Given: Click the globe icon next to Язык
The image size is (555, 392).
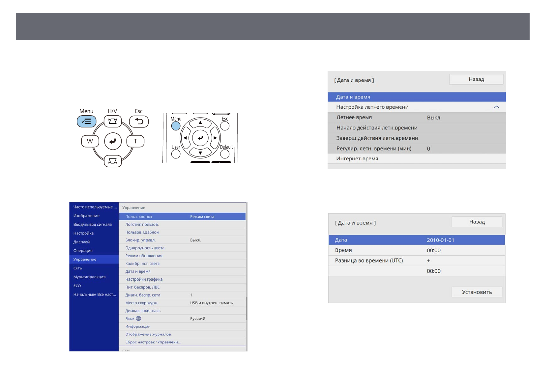Looking at the screenshot, I should click(x=138, y=319).
